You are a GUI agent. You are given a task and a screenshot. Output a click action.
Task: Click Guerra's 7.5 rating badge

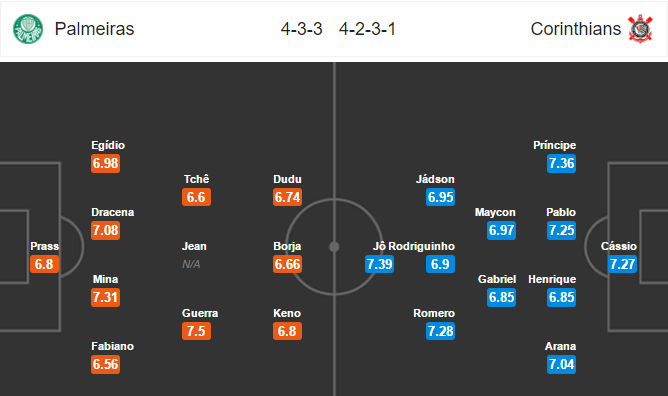point(196,331)
